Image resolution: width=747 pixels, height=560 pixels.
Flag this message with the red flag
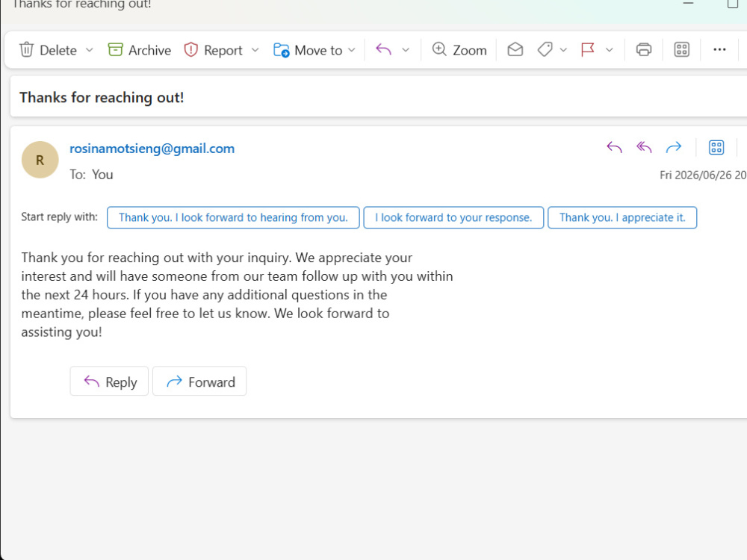click(x=588, y=49)
